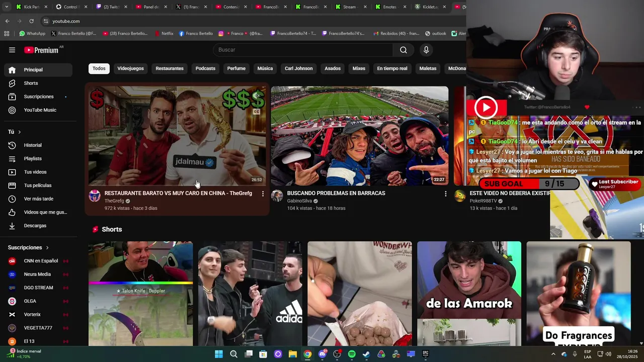The width and height of the screenshot is (644, 362).
Task: Open Descargas in the sidebar
Action: click(38, 226)
